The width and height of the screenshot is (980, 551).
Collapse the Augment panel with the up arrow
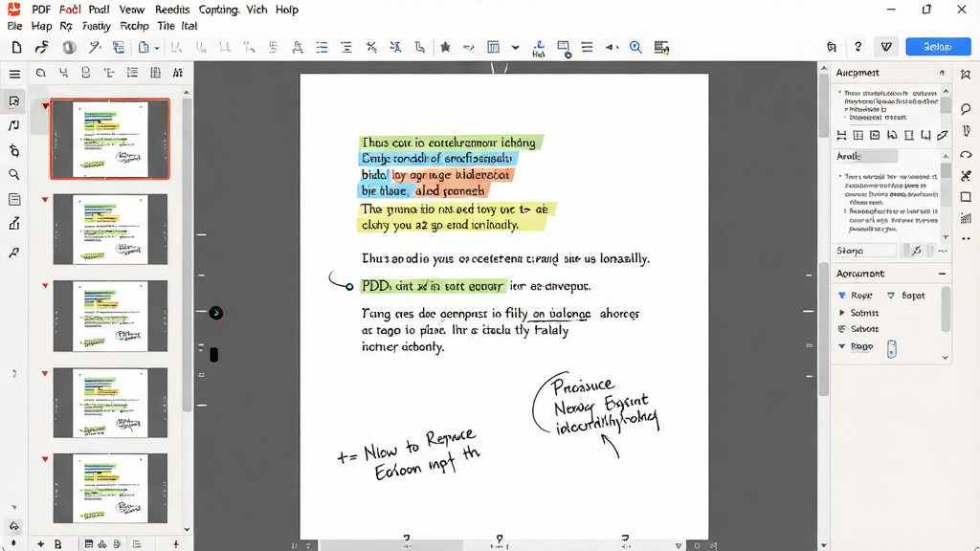click(x=942, y=73)
